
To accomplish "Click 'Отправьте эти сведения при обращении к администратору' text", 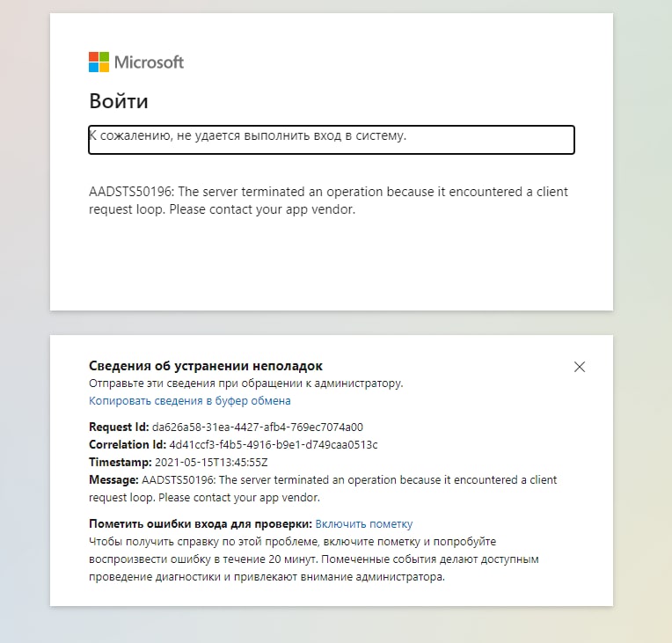I will click(246, 383).
